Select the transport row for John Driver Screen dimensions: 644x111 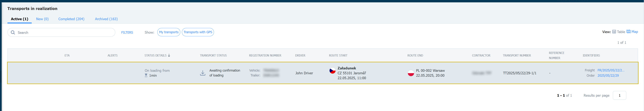pos(322,73)
